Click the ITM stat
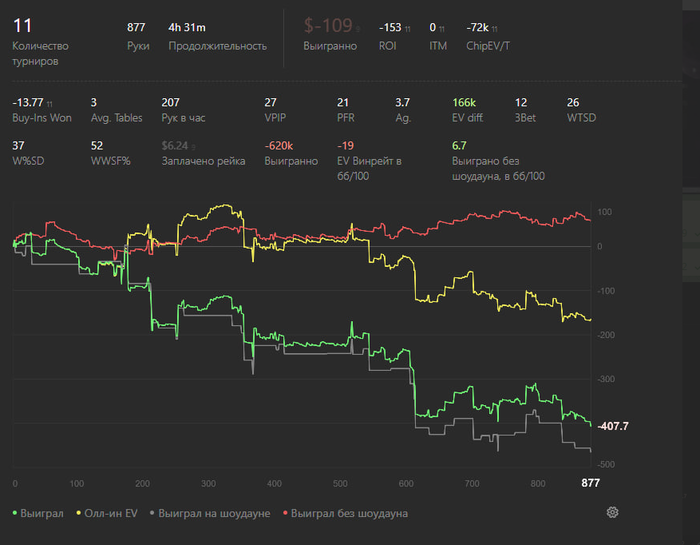The width and height of the screenshot is (700, 545). 433,28
